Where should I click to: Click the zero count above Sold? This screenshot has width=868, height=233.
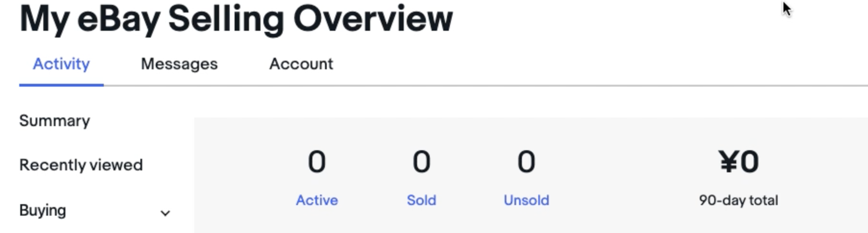[x=422, y=162]
